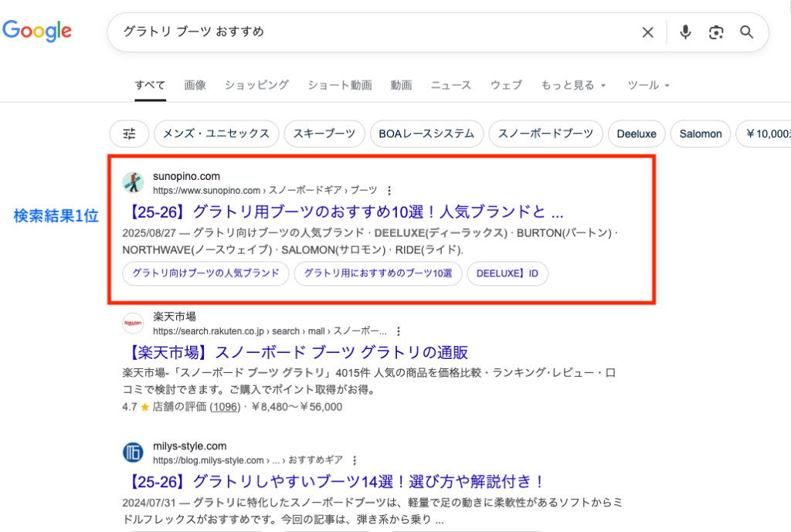Apply the スキーブーツ filter chip

coord(324,134)
